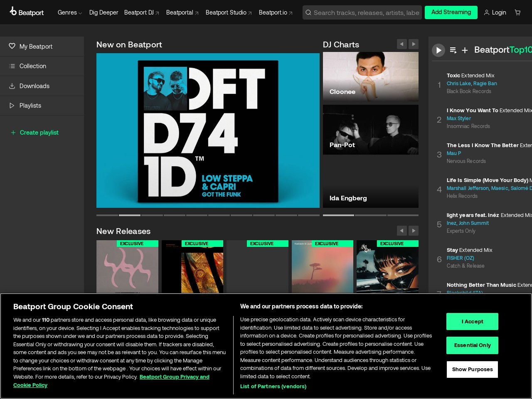Click the search tracks input field
This screenshot has height=399, width=532.
[x=366, y=12]
